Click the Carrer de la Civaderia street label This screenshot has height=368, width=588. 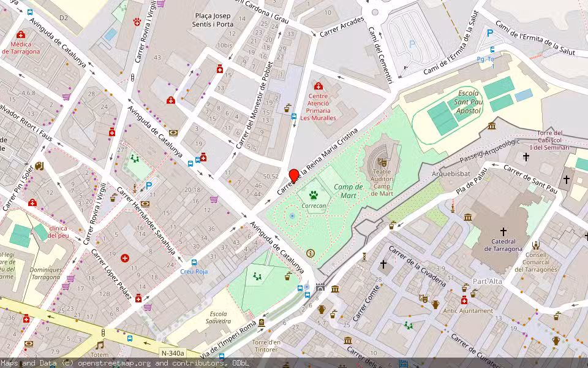[417, 266]
